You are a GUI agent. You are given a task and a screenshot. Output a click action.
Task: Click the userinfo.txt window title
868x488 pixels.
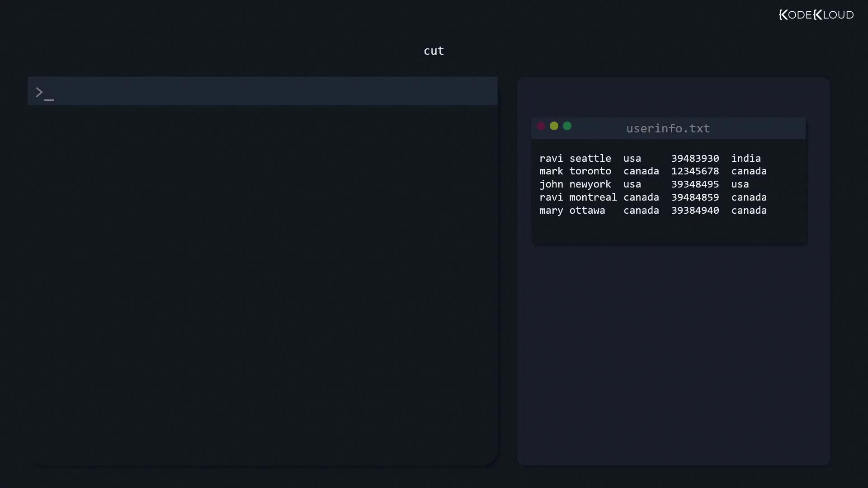668,128
